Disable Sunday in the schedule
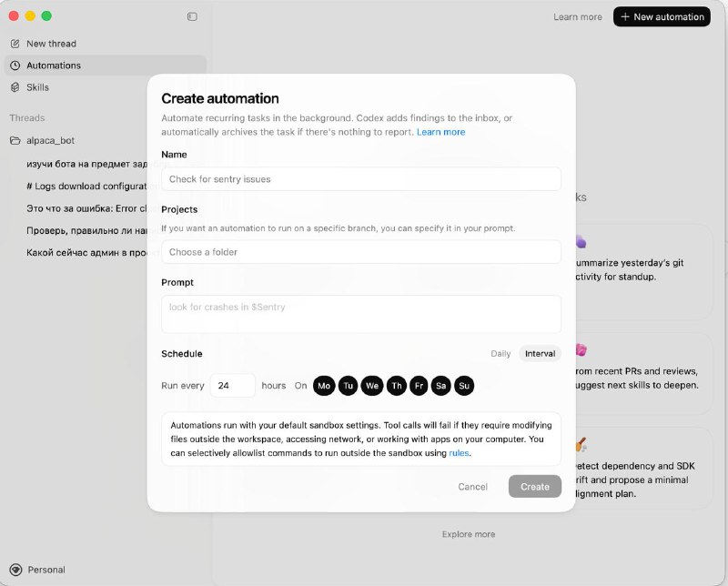 coord(464,386)
